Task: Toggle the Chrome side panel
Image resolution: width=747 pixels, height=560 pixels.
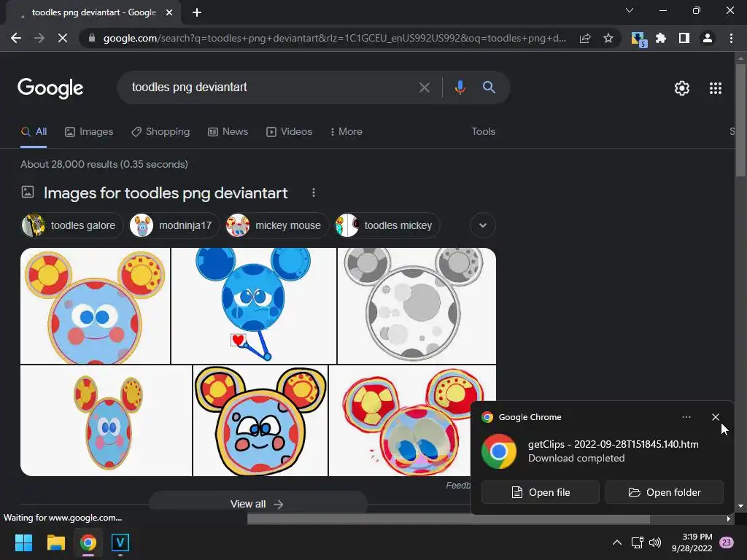Action: [x=684, y=38]
